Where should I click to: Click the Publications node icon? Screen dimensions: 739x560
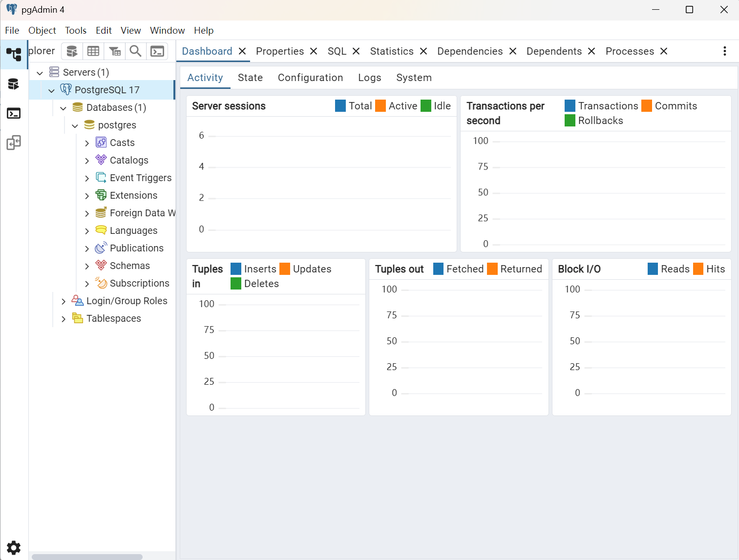[101, 248]
